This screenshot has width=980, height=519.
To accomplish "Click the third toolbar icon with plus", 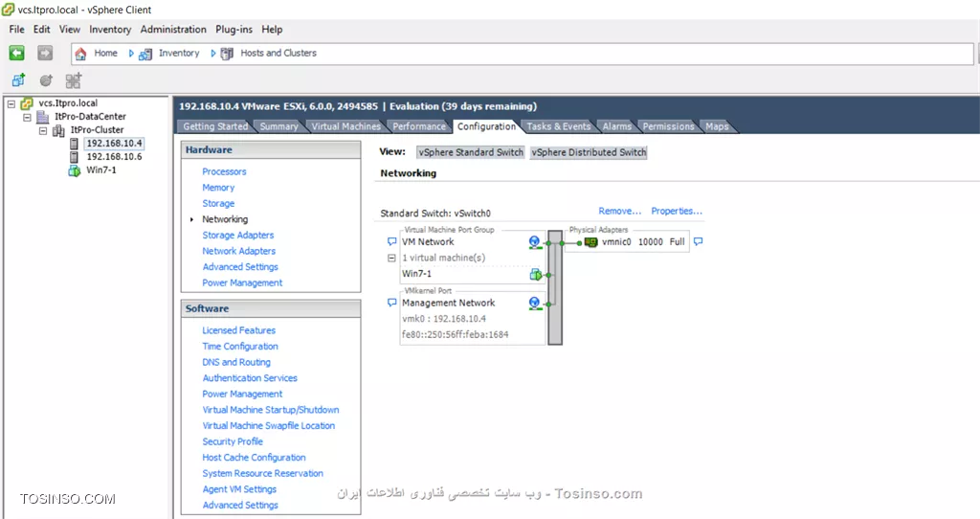I will click(x=73, y=80).
